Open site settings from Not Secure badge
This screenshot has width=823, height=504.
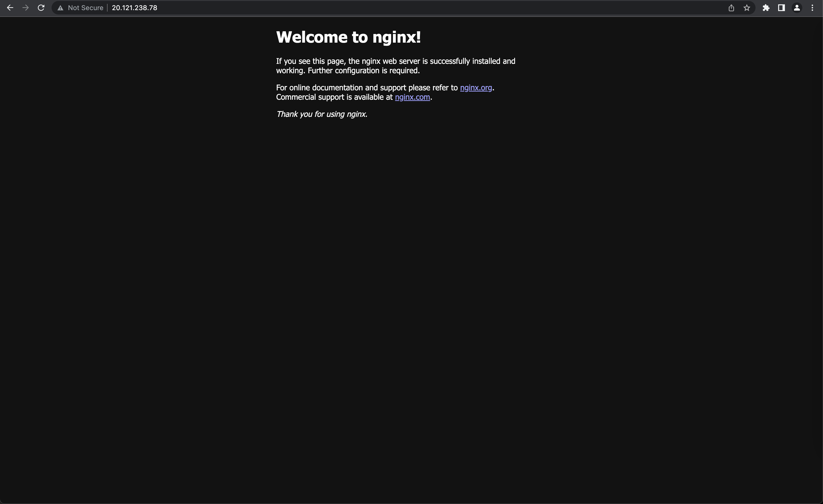click(85, 8)
